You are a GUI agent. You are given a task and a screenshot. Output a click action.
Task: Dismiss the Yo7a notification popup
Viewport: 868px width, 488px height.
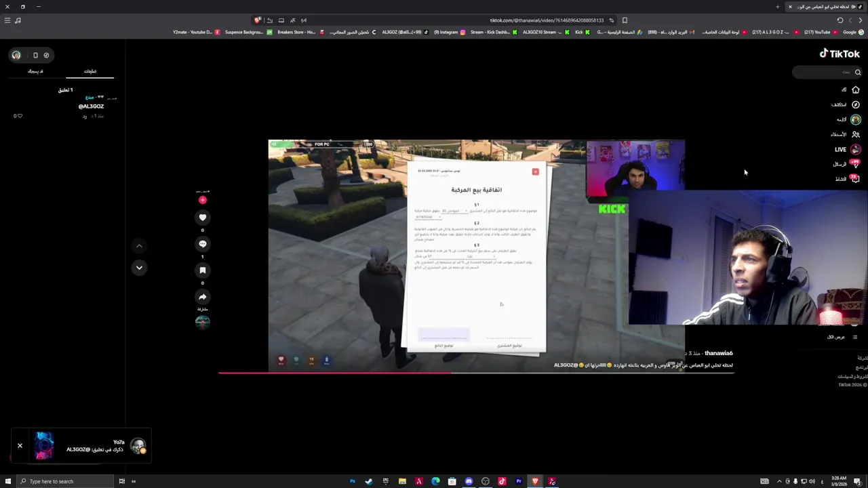click(20, 445)
